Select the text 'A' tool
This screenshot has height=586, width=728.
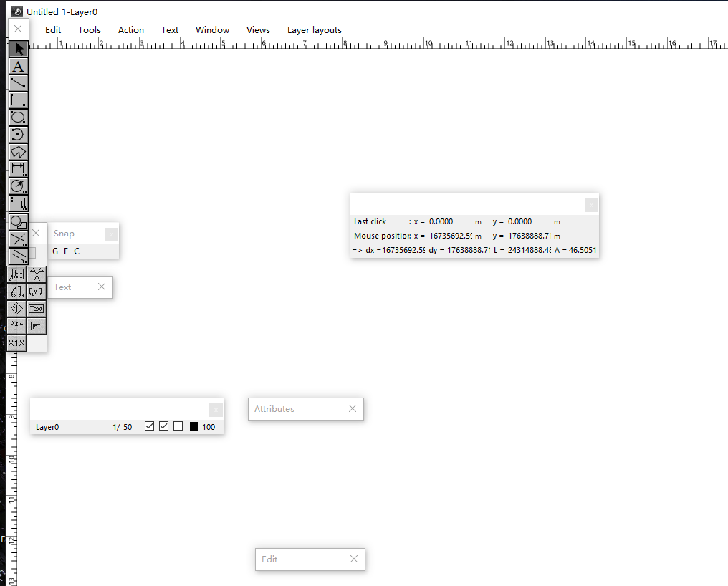click(19, 66)
